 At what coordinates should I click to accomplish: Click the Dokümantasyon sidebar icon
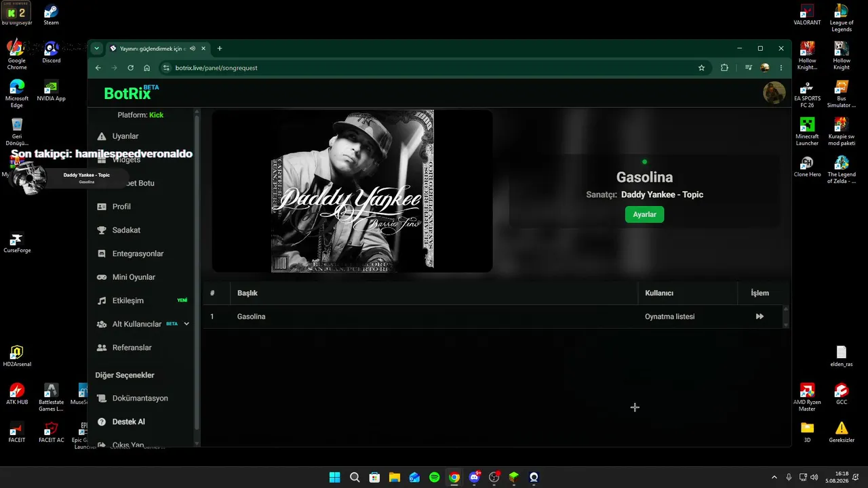click(x=102, y=399)
